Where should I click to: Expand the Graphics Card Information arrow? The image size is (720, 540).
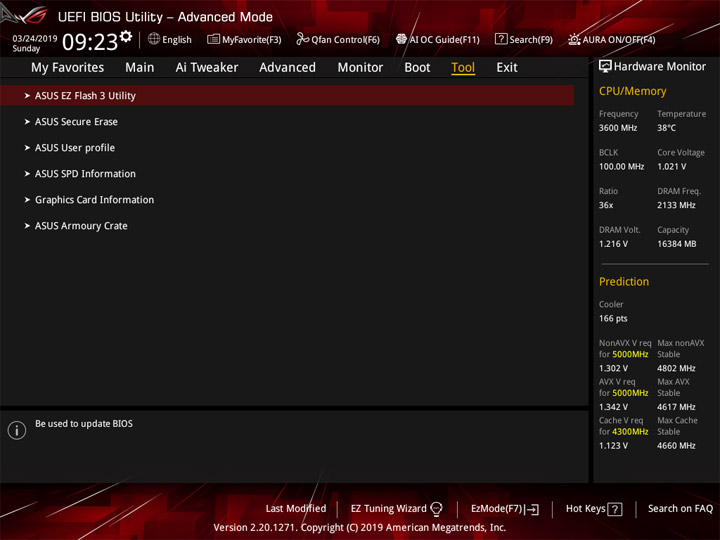[27, 200]
